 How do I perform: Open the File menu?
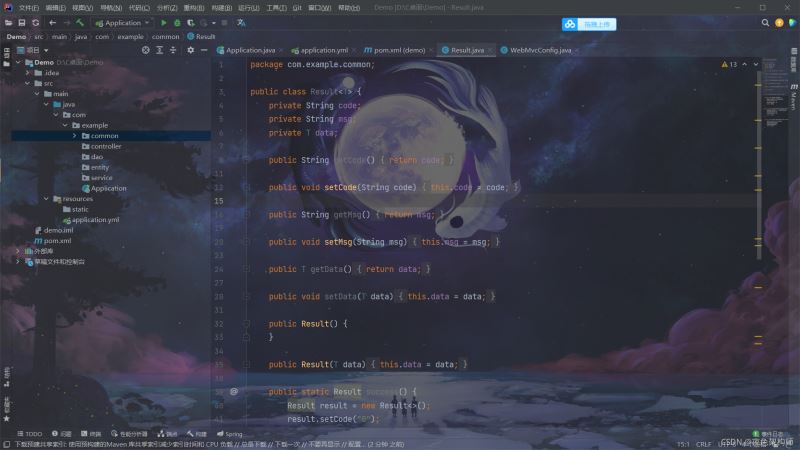[x=29, y=8]
